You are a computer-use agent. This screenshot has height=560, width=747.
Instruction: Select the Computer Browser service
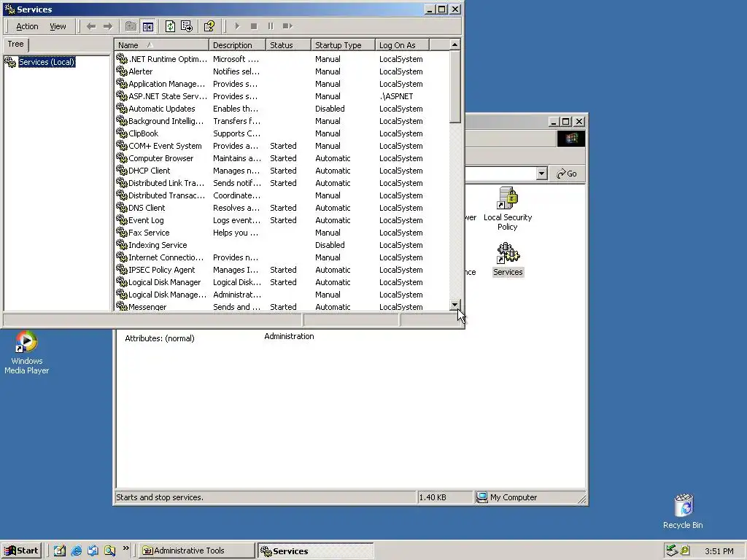161,158
